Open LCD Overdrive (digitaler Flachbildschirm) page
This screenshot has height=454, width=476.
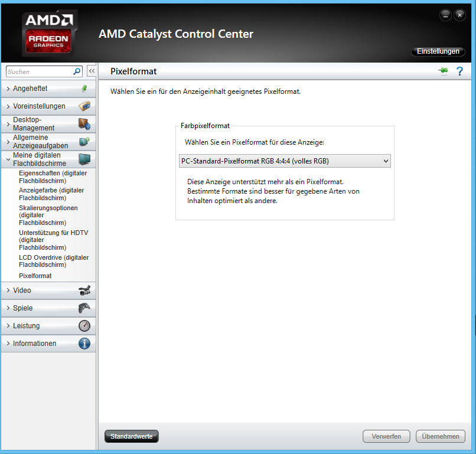54,261
